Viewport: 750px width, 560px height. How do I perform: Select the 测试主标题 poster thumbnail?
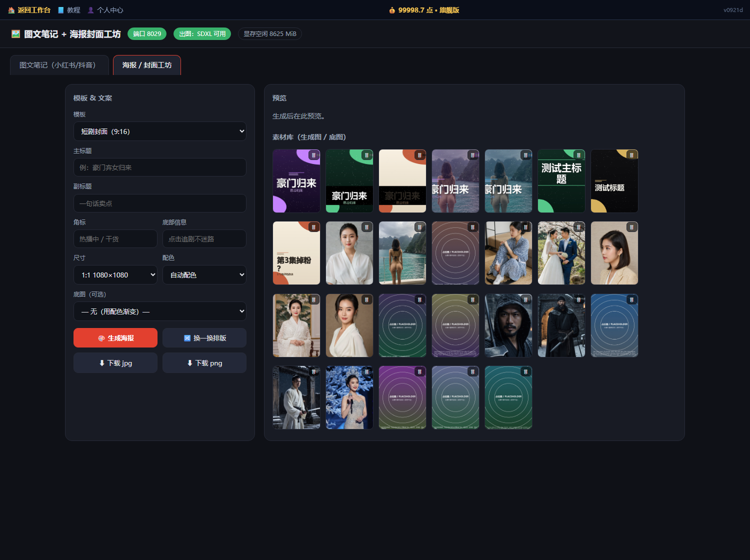click(561, 181)
